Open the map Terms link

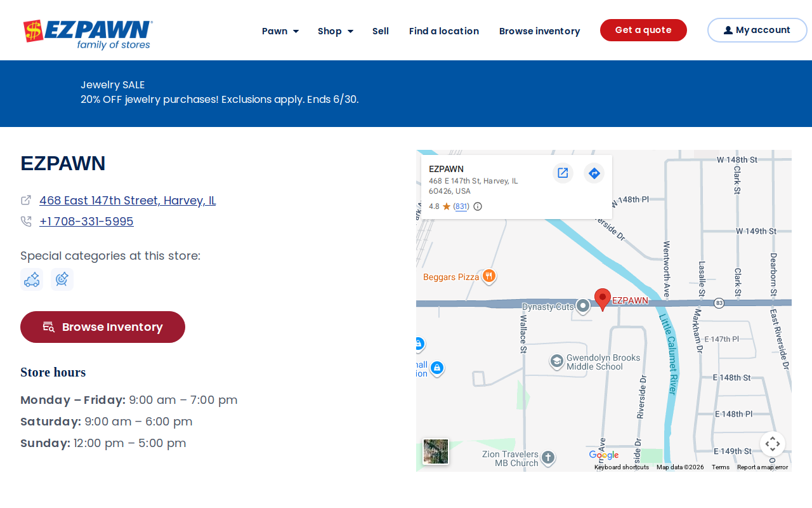pyautogui.click(x=721, y=467)
